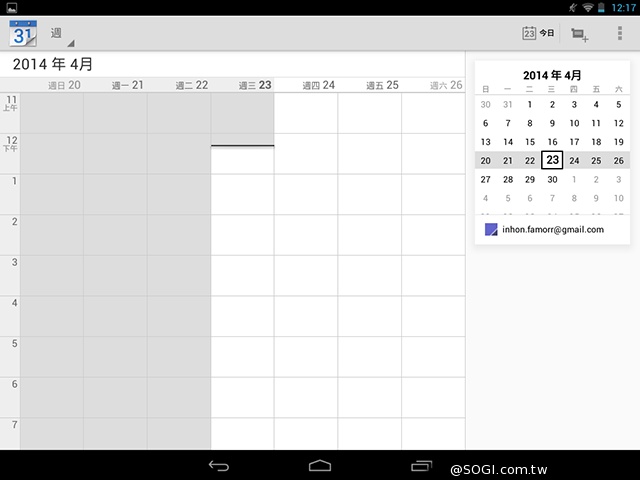
Task: Select the 週三 23 day header
Action: coord(255,85)
